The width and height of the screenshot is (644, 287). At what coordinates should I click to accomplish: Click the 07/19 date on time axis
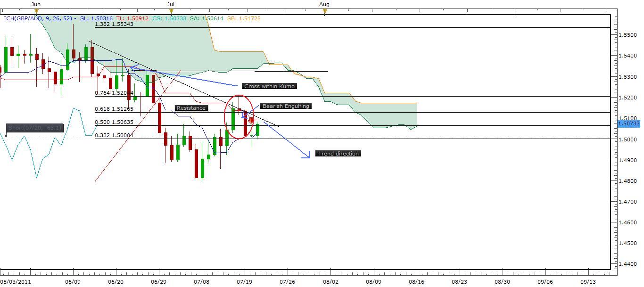tap(244, 281)
